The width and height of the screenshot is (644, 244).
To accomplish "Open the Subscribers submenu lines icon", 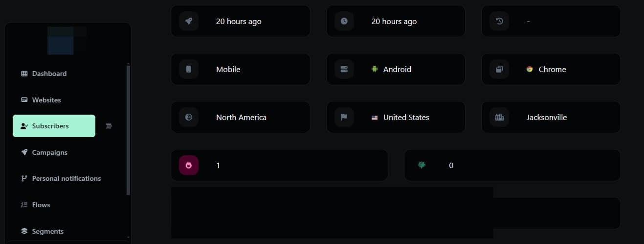I will click(109, 126).
